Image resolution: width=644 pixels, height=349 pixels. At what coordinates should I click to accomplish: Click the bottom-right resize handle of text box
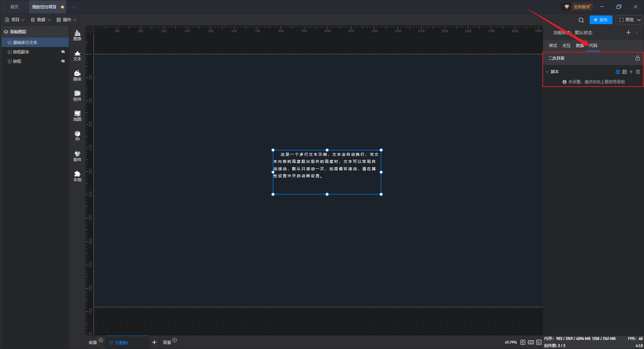(x=381, y=194)
